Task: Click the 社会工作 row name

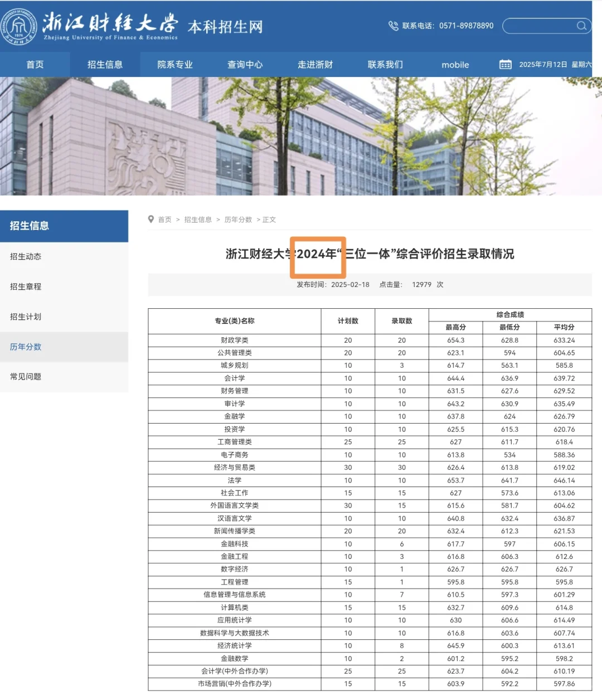Action: [235, 493]
